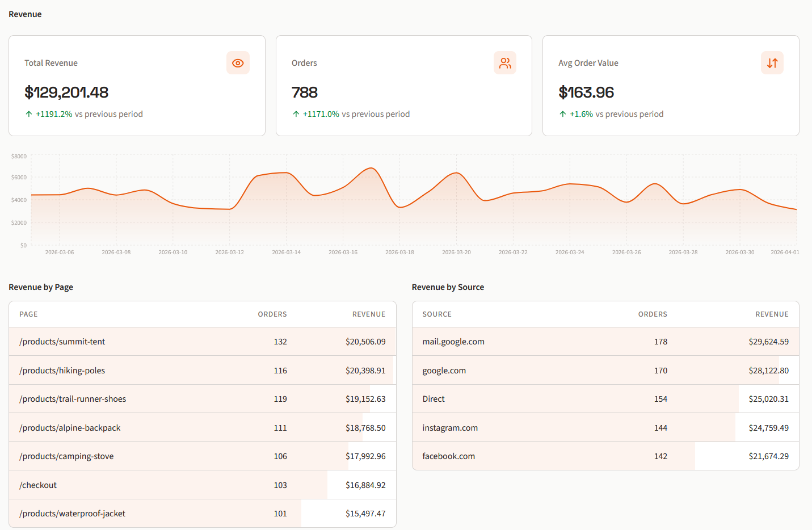The image size is (812, 530).
Task: Click the instagram.com source link
Action: point(450,427)
